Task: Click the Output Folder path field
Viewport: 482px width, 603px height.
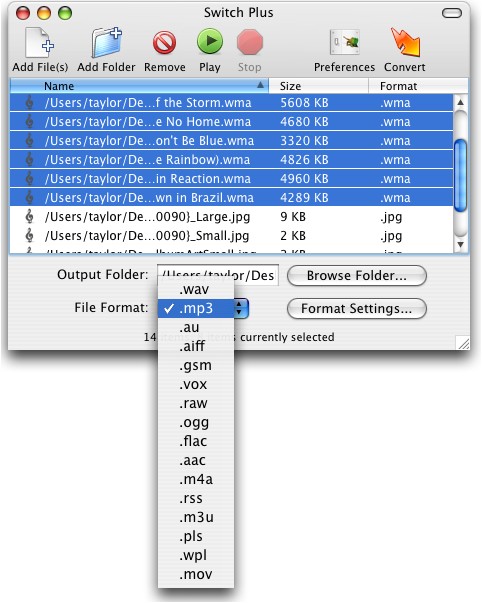Action: click(218, 275)
